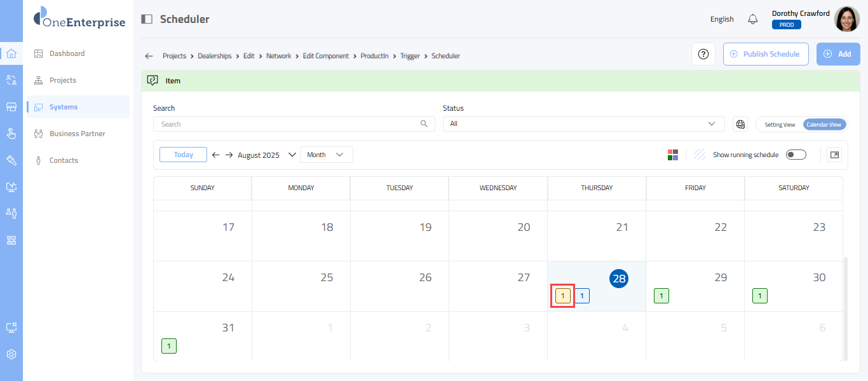Open Business Partner in sidebar menu
Viewport: 868px width, 381px height.
[77, 134]
